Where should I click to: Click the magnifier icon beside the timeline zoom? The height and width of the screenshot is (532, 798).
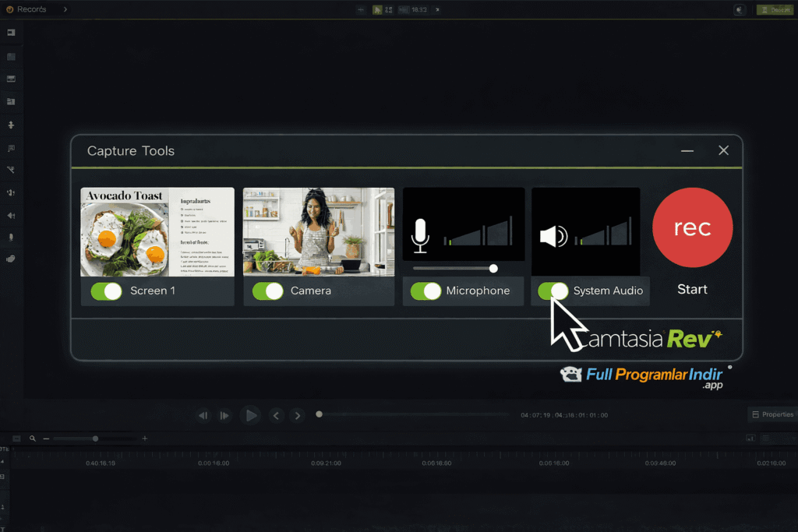pos(32,439)
